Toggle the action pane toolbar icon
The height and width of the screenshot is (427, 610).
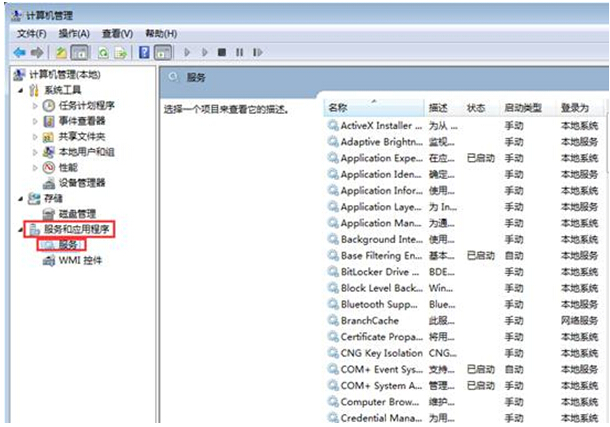pos(163,52)
